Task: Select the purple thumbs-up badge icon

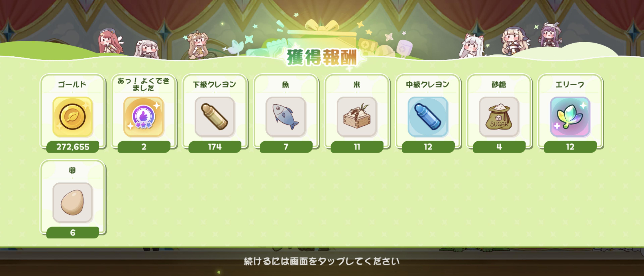Action: click(x=144, y=117)
